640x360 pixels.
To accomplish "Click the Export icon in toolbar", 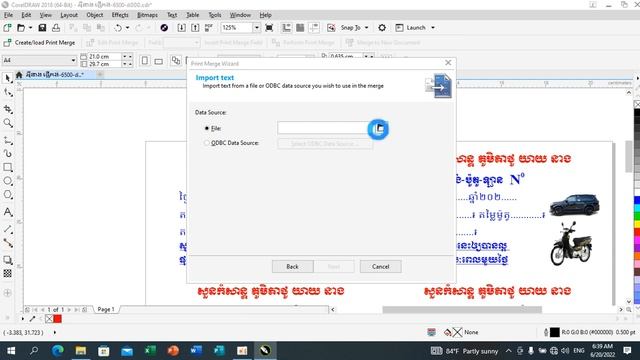I will tap(195, 28).
